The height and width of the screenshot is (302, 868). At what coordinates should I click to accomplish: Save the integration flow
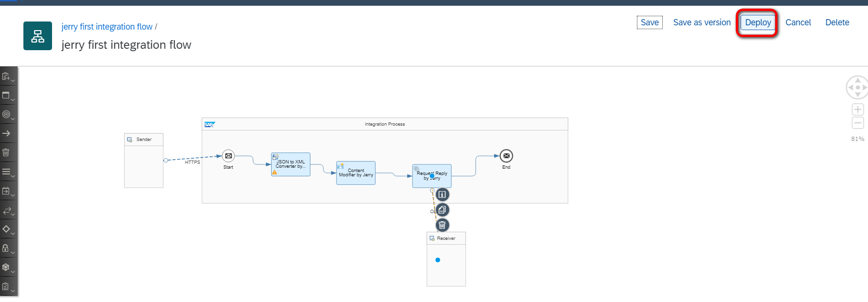(x=649, y=22)
